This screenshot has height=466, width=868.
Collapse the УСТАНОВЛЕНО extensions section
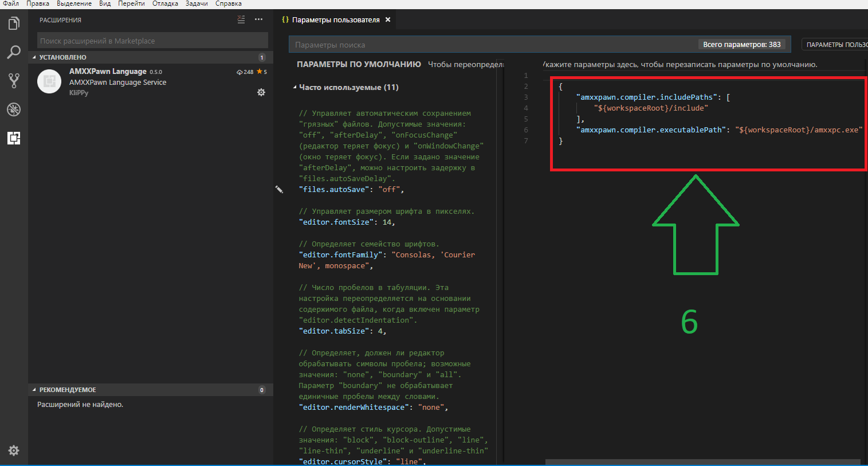[x=151, y=57]
